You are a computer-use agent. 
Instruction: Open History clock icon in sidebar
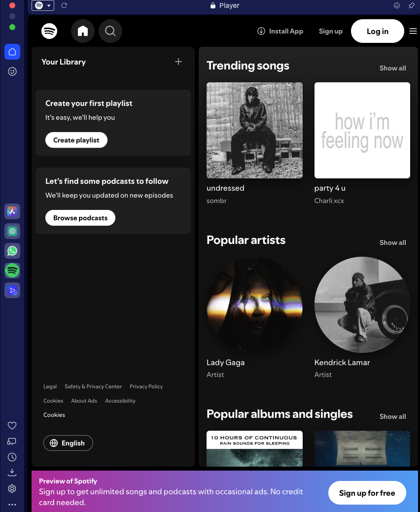pyautogui.click(x=12, y=457)
